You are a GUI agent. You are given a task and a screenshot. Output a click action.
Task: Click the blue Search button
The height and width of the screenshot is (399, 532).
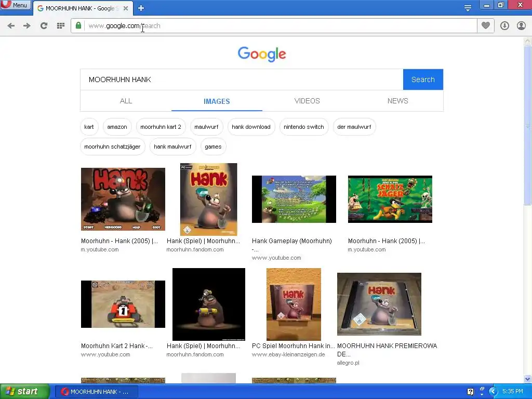423,79
